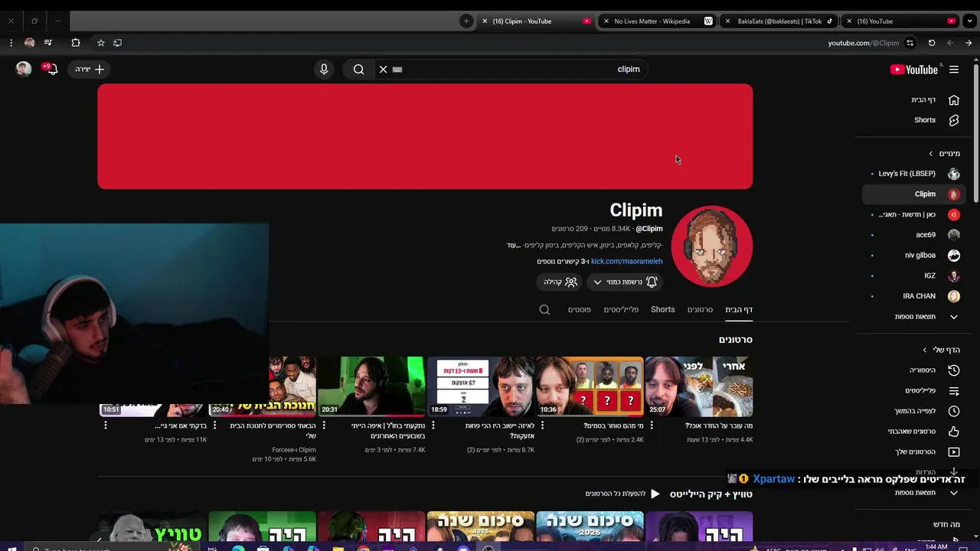Image resolution: width=980 pixels, height=551 pixels.
Task: Open the account avatar menu in YouTube header
Action: point(24,69)
